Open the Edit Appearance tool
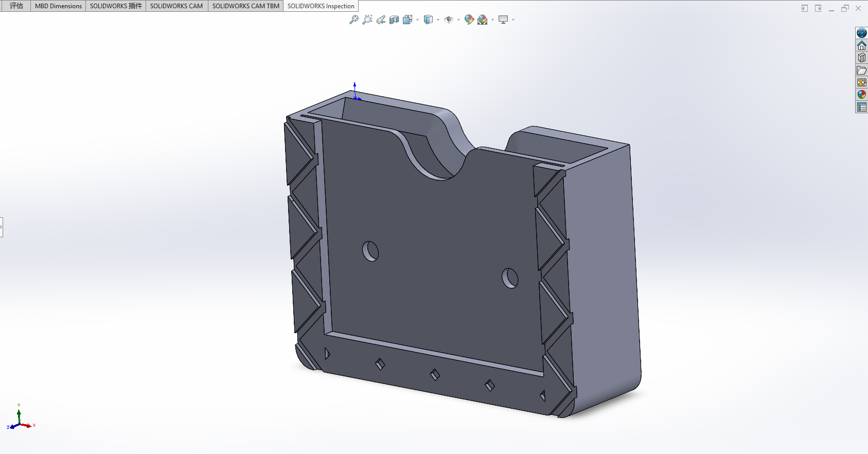Viewport: 868px width, 454px height. pyautogui.click(x=469, y=20)
